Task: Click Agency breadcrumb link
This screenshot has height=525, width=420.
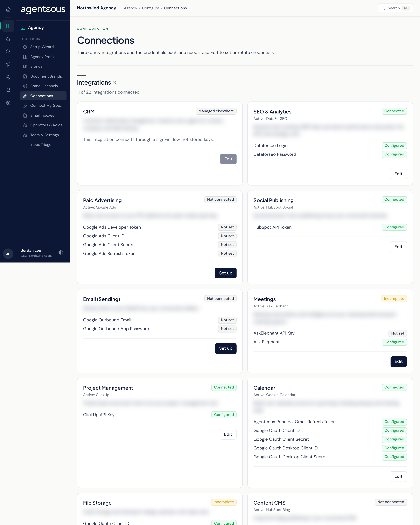Action: pyautogui.click(x=130, y=8)
